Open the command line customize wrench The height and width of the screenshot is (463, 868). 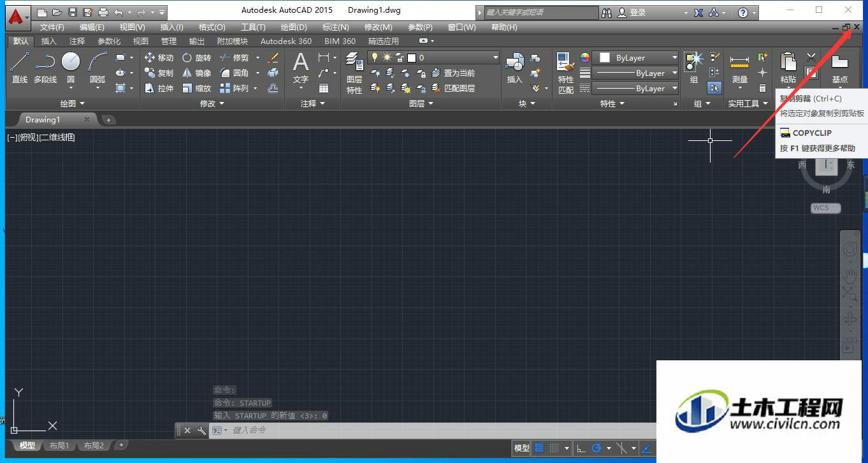(x=201, y=430)
